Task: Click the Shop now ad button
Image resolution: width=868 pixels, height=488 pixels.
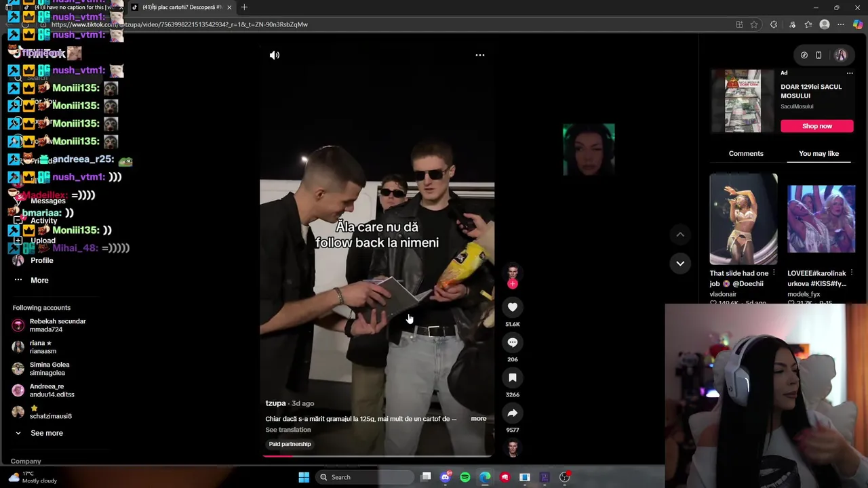Action: pyautogui.click(x=817, y=126)
